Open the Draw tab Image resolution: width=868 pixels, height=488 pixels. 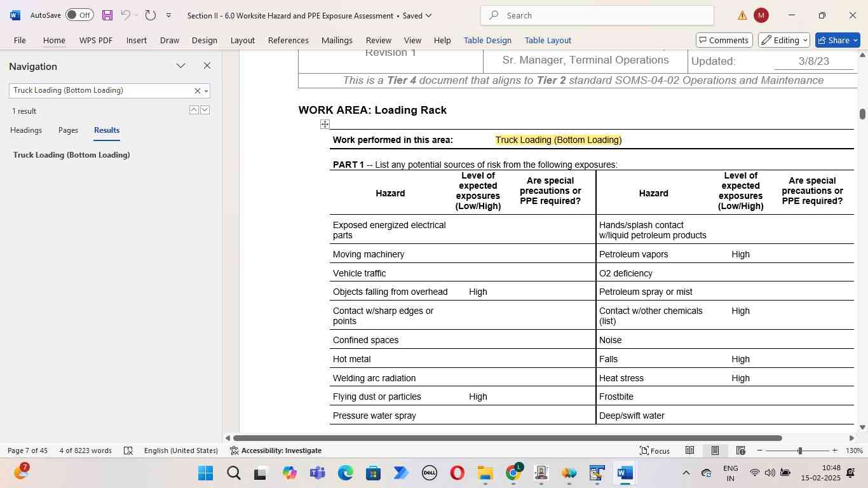click(169, 40)
